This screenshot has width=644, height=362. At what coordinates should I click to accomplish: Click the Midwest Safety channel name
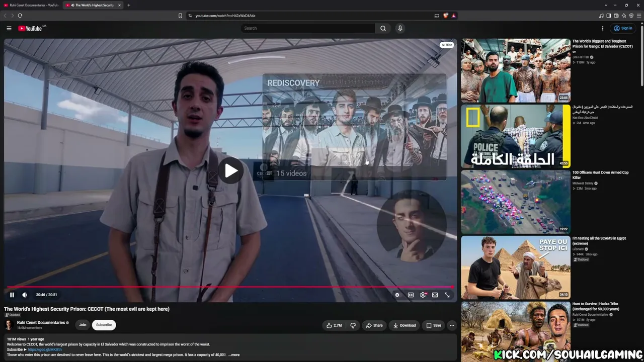click(x=583, y=184)
